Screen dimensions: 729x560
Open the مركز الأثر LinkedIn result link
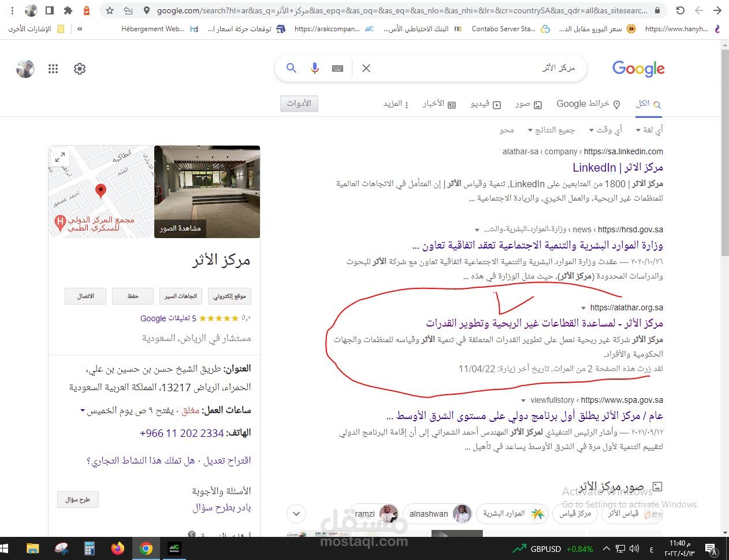(618, 168)
